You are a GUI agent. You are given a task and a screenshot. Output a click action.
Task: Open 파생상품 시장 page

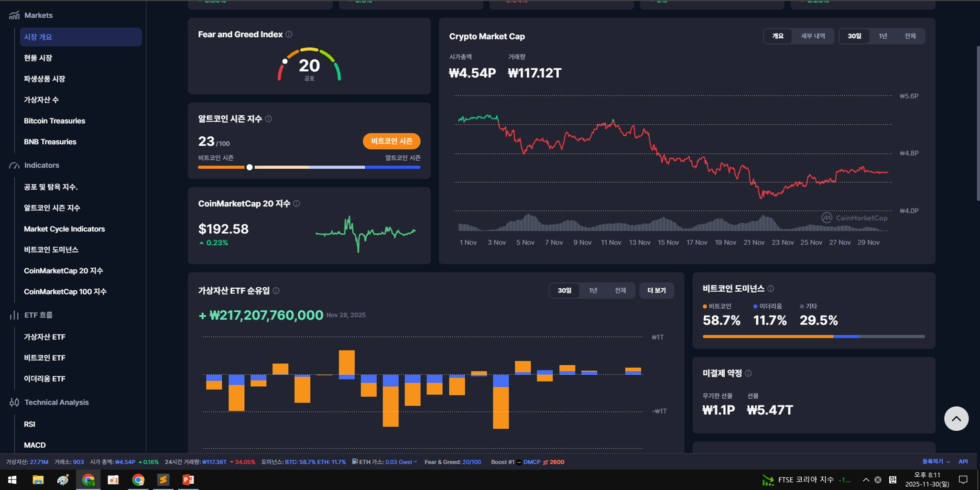(44, 79)
